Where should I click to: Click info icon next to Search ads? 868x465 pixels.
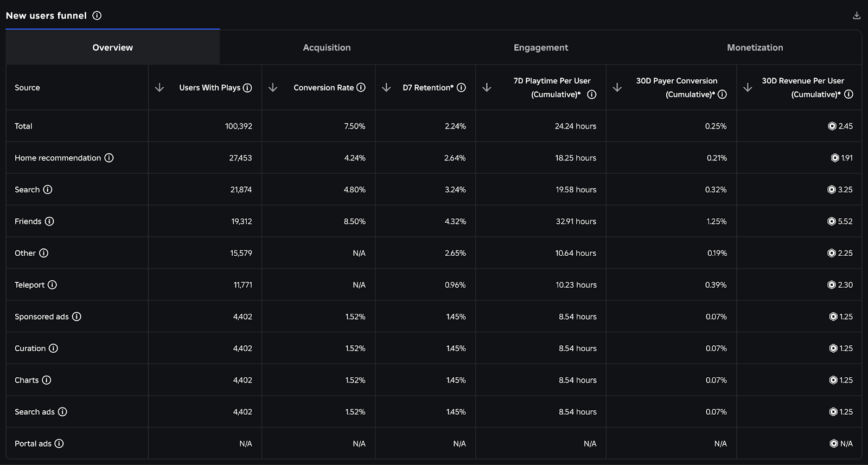[62, 412]
